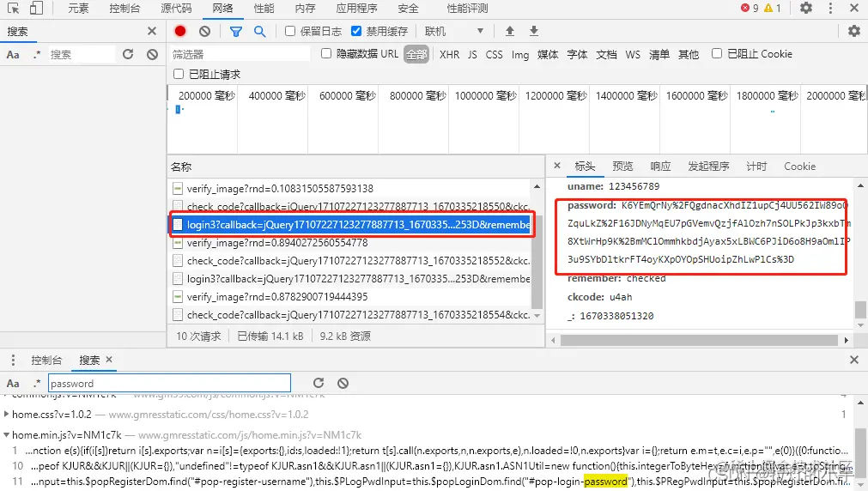This screenshot has width=868, height=491.
Task: Switch to the Performance tab
Action: tap(264, 9)
